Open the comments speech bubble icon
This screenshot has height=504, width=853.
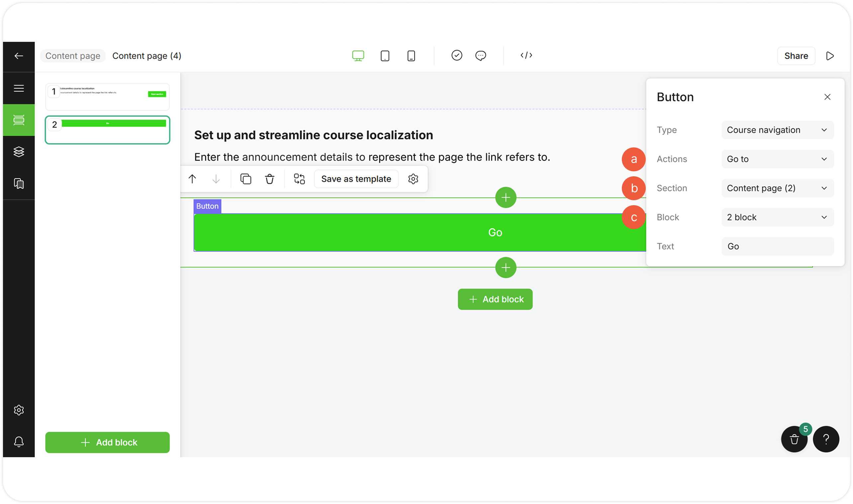point(480,55)
